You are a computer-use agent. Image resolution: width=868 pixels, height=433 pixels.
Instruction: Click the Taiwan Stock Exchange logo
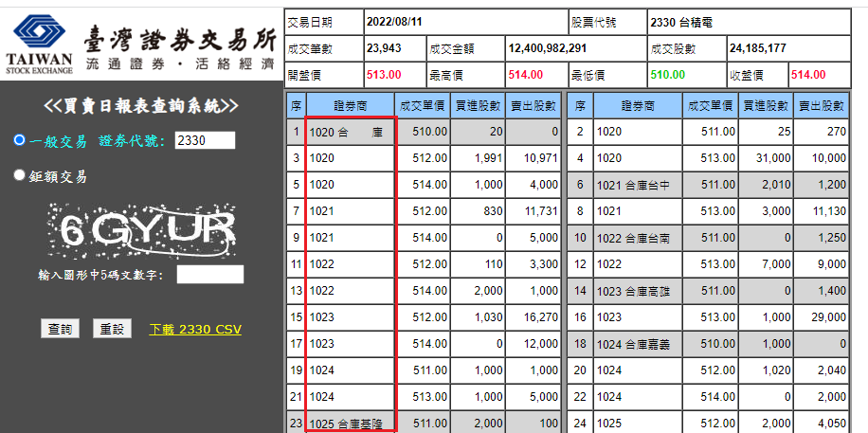point(38,43)
